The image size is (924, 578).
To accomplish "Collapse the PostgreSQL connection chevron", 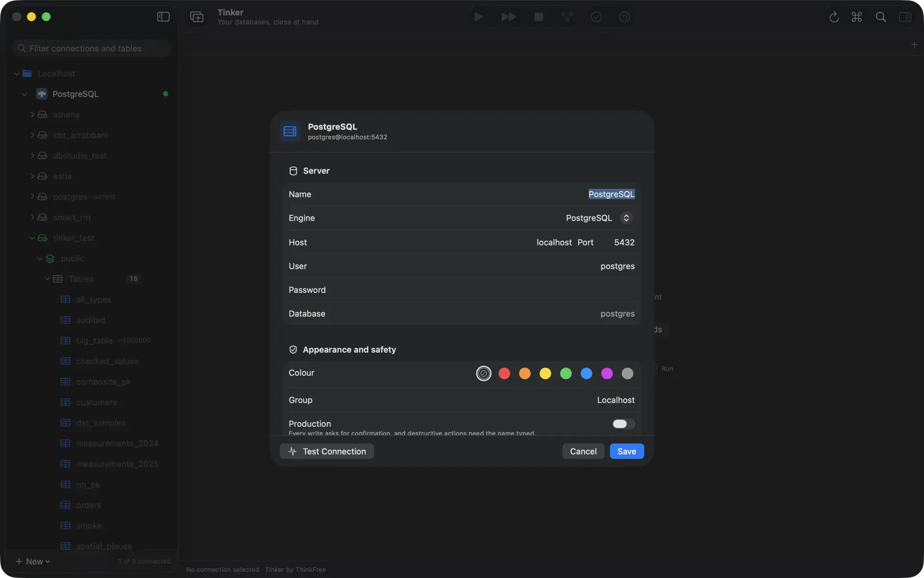I will [25, 94].
